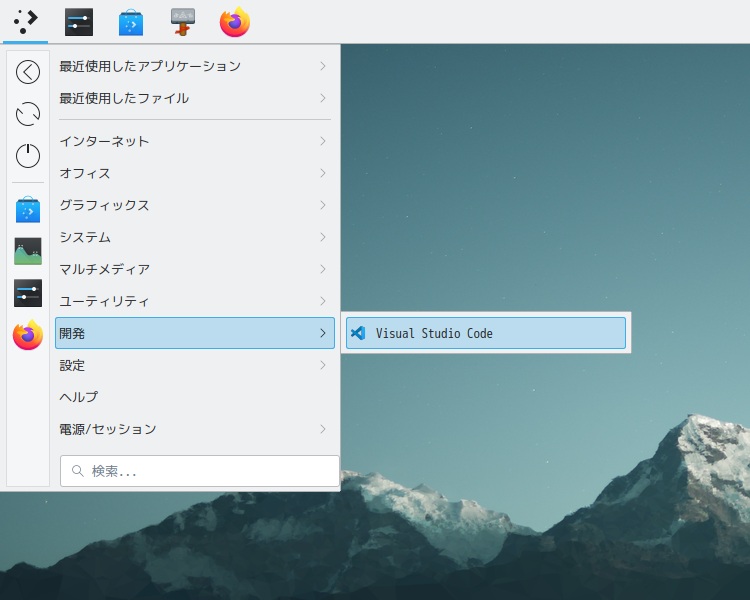Open the hammer tool icon in panel
This screenshot has width=750, height=600.
tap(183, 22)
